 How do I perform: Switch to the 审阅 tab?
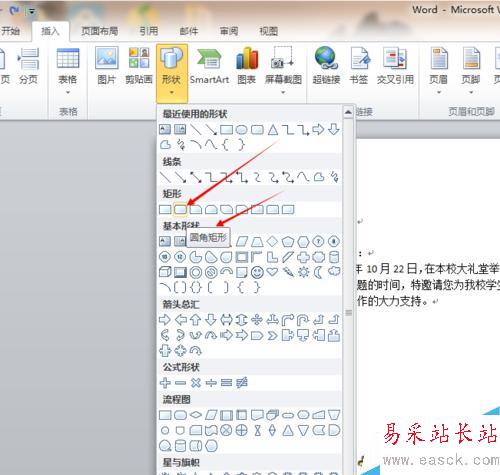[x=229, y=31]
